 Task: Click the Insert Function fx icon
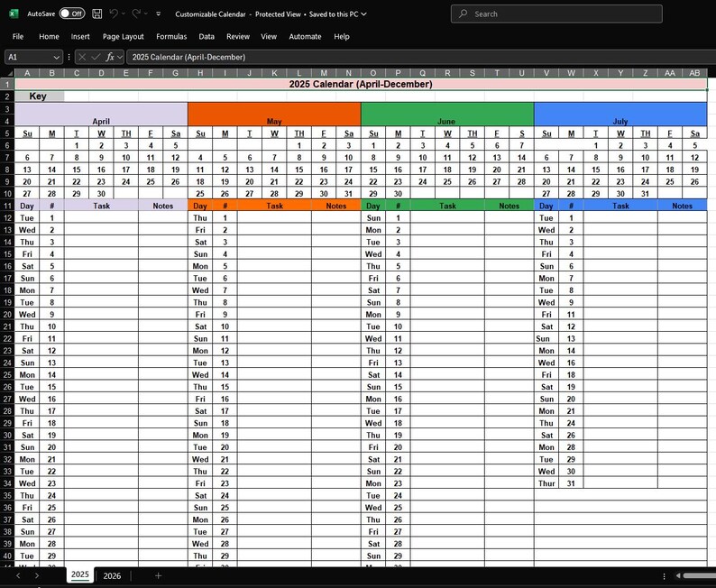(110, 57)
